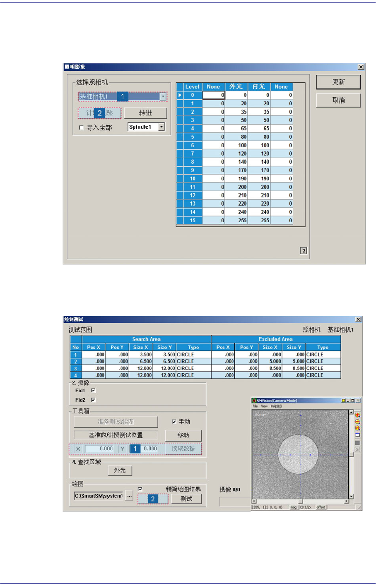Screen dimensions: 376x588
Task: Select the Level 15 row header
Action: [193, 221]
